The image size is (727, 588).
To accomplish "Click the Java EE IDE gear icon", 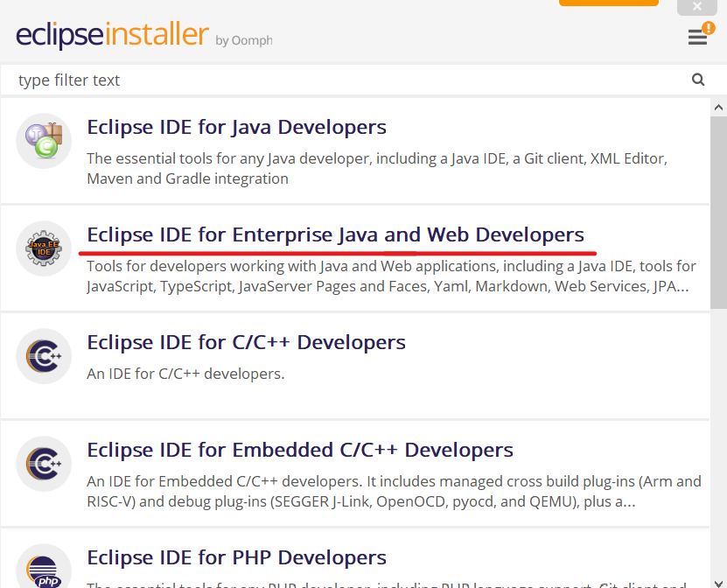I will [44, 248].
